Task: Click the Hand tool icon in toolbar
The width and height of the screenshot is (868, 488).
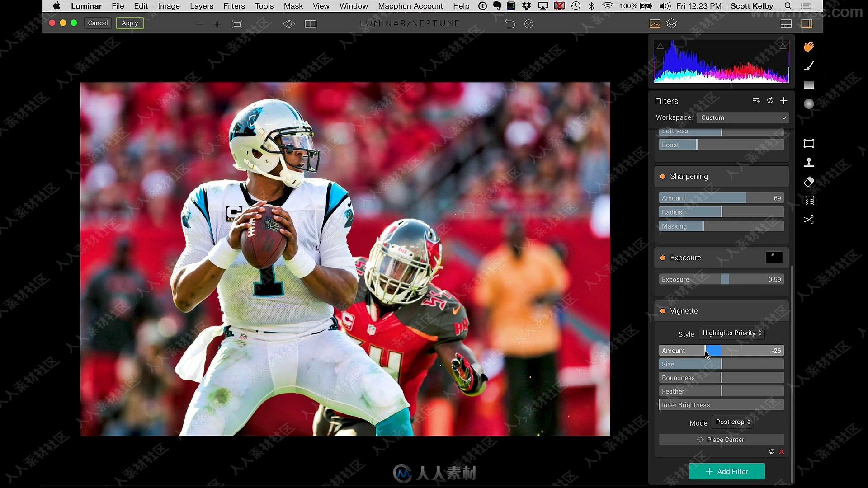Action: pos(808,46)
